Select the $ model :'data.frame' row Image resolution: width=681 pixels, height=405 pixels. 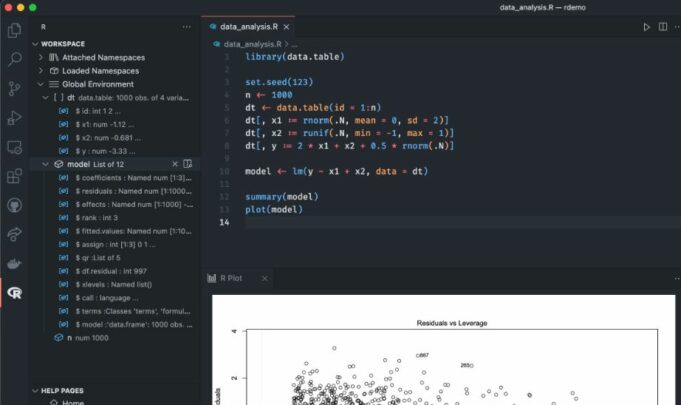click(x=115, y=325)
